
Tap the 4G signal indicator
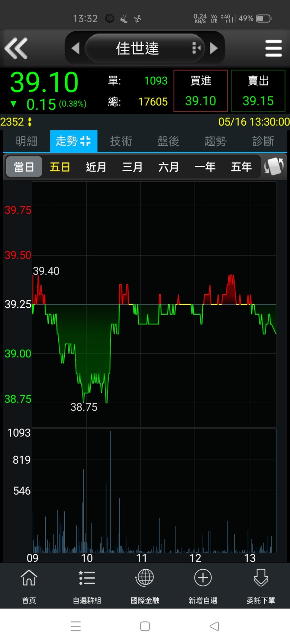[228, 18]
